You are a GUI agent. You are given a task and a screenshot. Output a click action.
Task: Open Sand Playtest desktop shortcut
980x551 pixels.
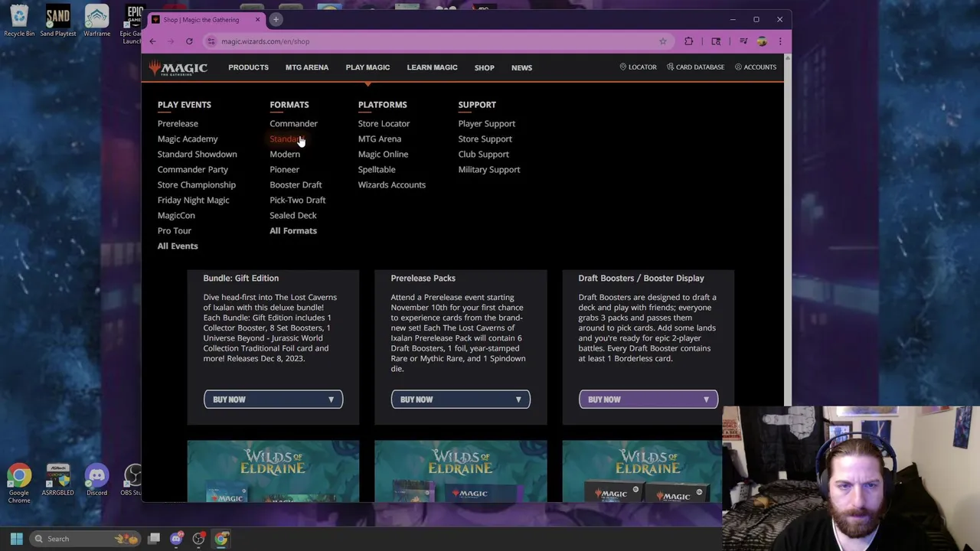58,21
